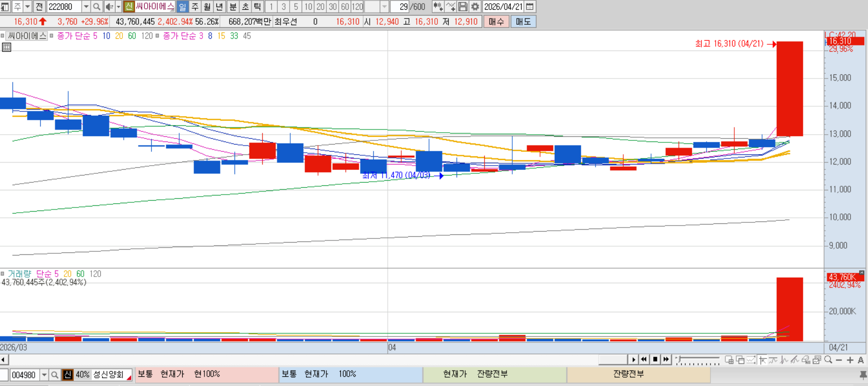Select the 3 interval button
The image size is (868, 386).
(283, 7)
